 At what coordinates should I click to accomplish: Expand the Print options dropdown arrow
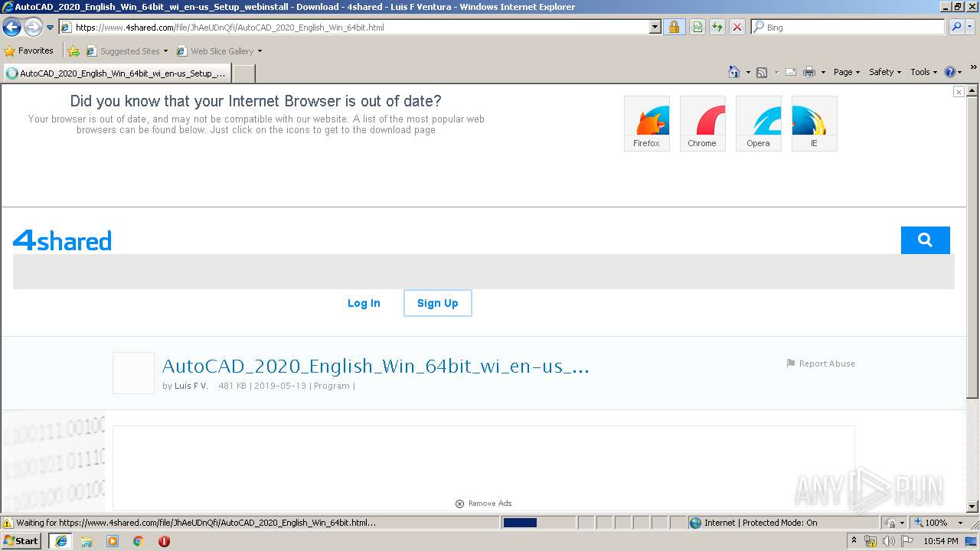[x=823, y=72]
